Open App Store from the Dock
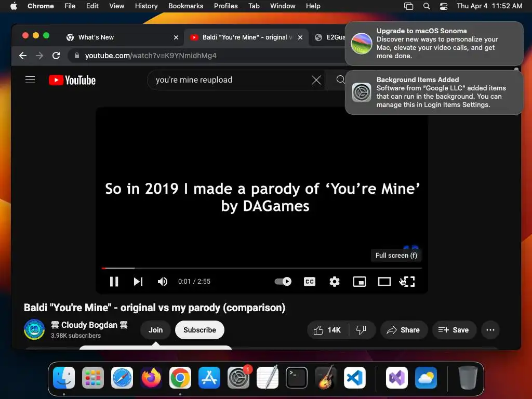Screen dimensions: 532x399 click(x=209, y=378)
